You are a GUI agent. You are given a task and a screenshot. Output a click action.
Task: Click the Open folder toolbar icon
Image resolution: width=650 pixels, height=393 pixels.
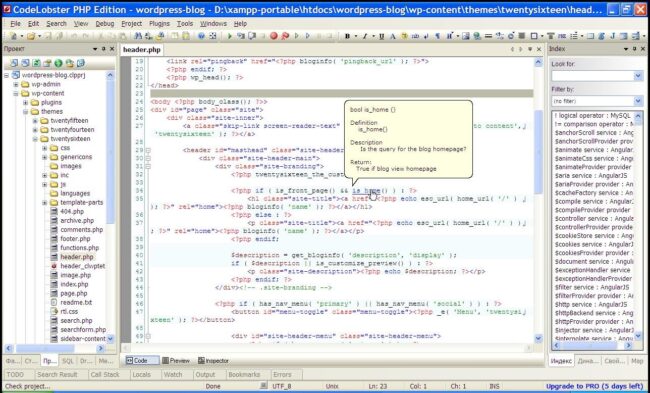pyautogui.click(x=31, y=36)
